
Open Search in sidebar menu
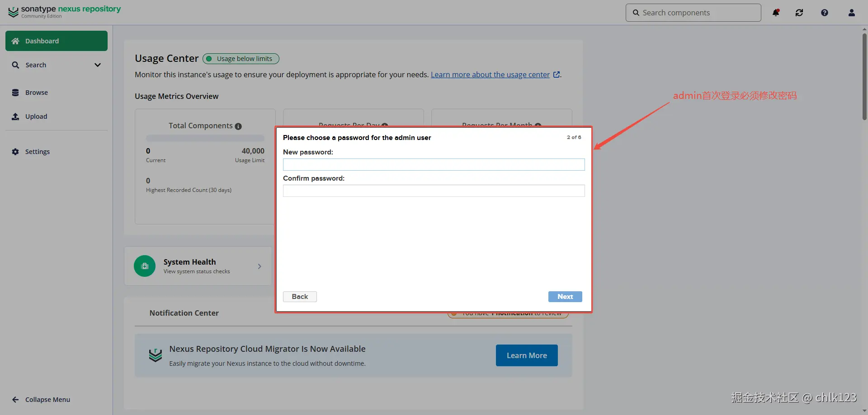(57, 65)
